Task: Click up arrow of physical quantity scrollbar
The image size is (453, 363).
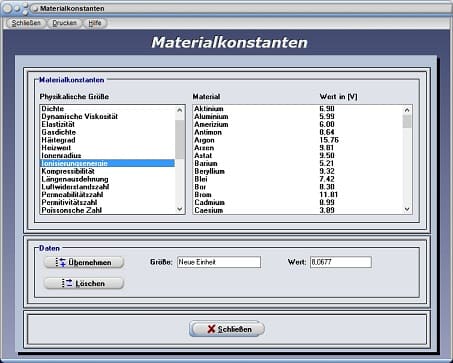Action: (180, 110)
